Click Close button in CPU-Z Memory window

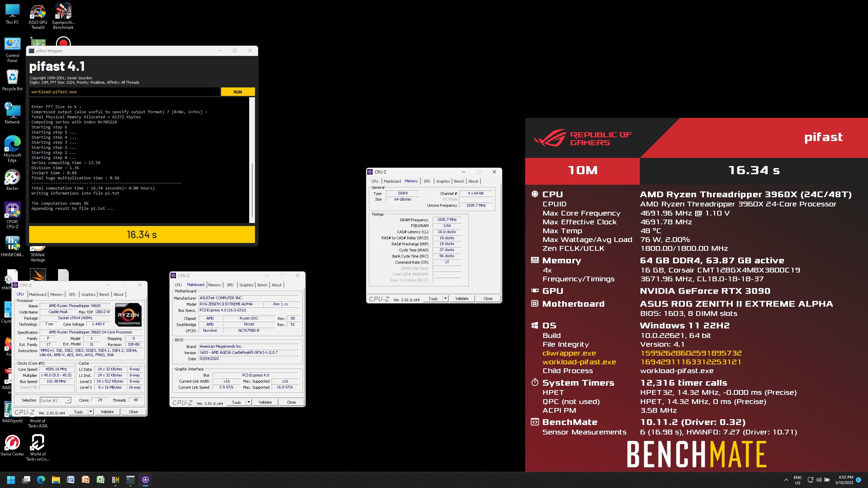click(x=488, y=299)
